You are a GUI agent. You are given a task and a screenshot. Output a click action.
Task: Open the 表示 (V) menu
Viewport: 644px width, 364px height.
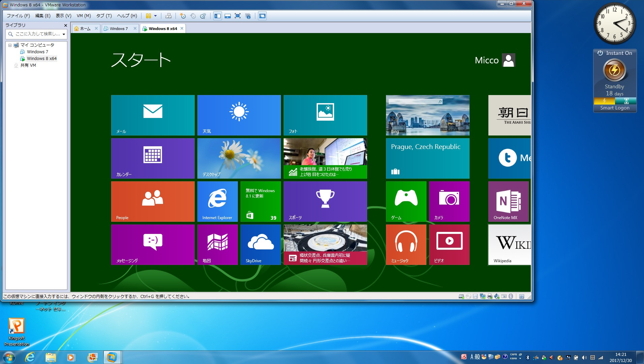click(63, 16)
